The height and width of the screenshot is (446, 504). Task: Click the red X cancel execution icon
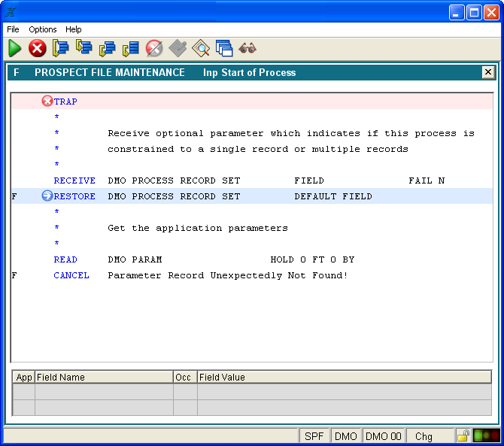[x=38, y=48]
